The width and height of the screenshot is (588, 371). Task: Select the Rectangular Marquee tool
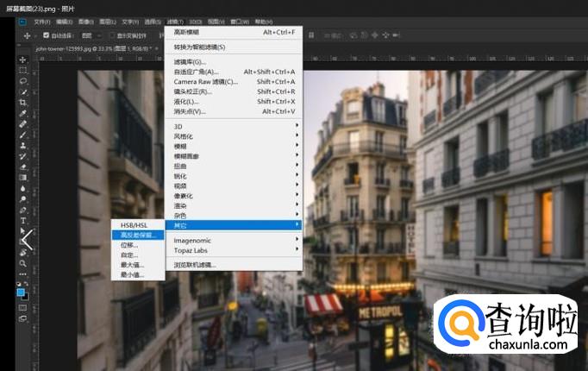[22, 70]
